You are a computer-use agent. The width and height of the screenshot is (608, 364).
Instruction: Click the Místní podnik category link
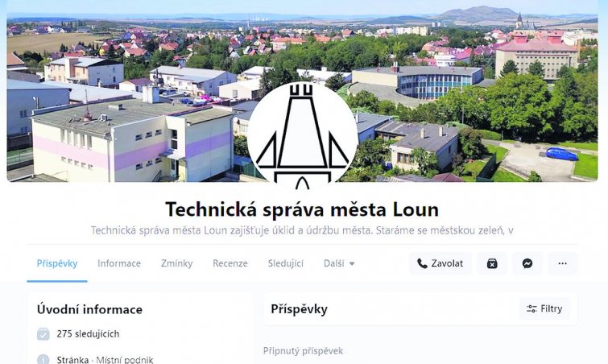(x=125, y=360)
